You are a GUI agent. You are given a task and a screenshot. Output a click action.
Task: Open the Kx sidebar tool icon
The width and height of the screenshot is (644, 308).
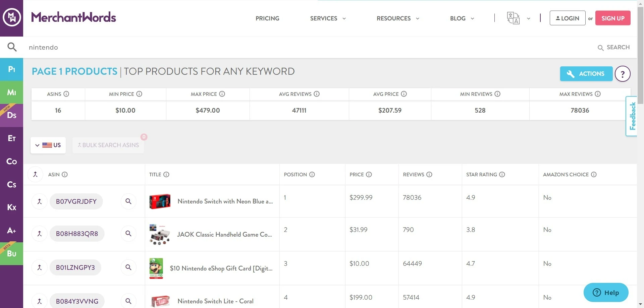pyautogui.click(x=12, y=207)
